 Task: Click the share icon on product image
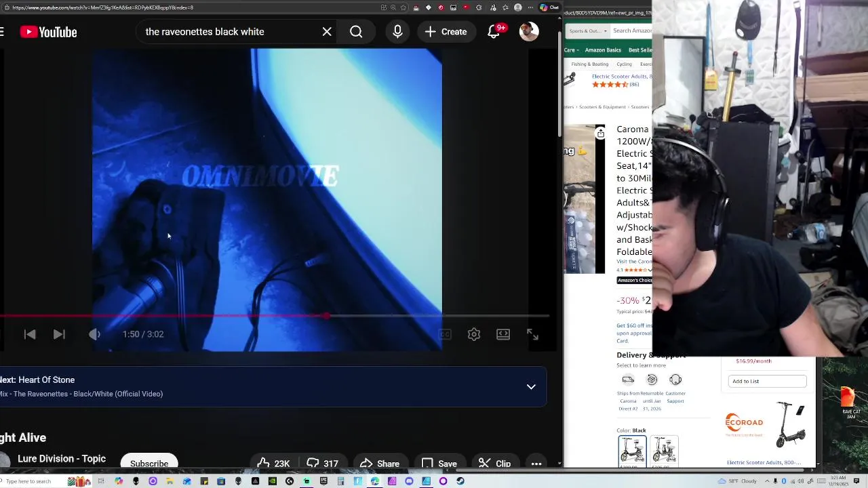coord(600,134)
